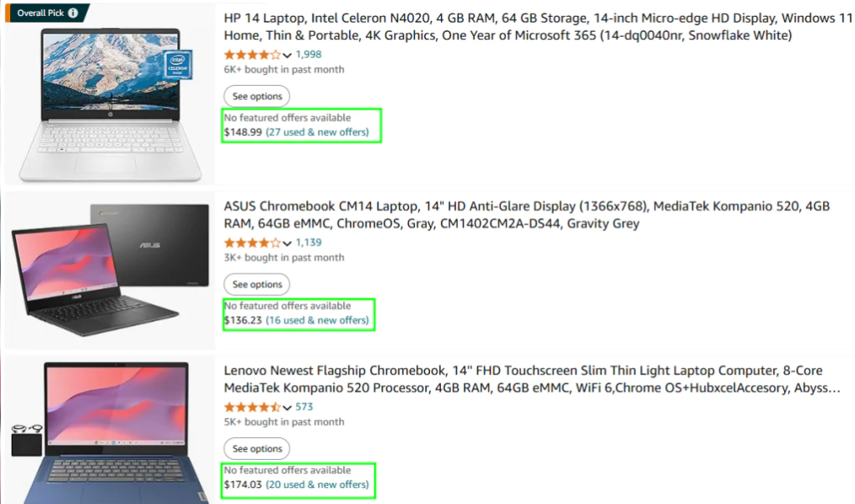Click the Overall Pick info icon
855x504 pixels.
[x=73, y=13]
